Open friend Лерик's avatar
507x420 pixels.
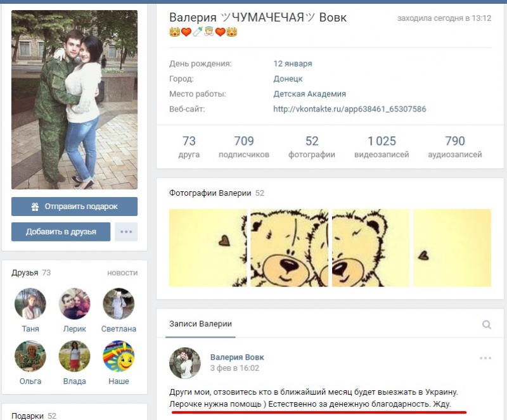coord(74,304)
